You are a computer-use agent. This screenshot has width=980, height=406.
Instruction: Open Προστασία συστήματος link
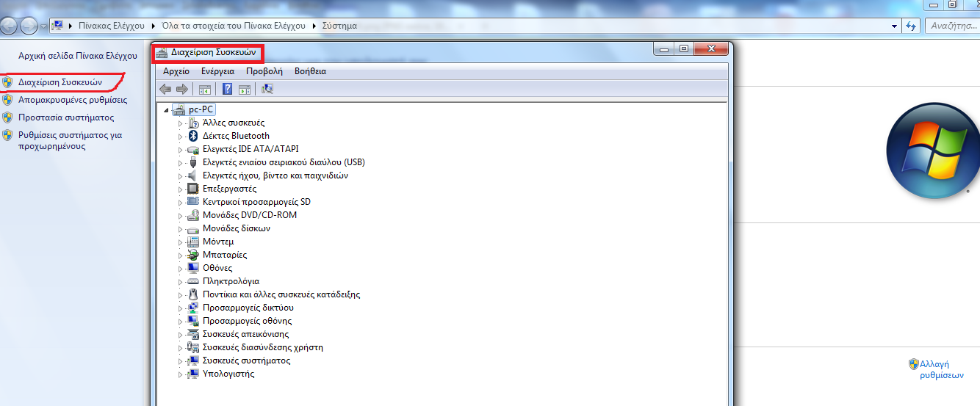click(x=66, y=117)
